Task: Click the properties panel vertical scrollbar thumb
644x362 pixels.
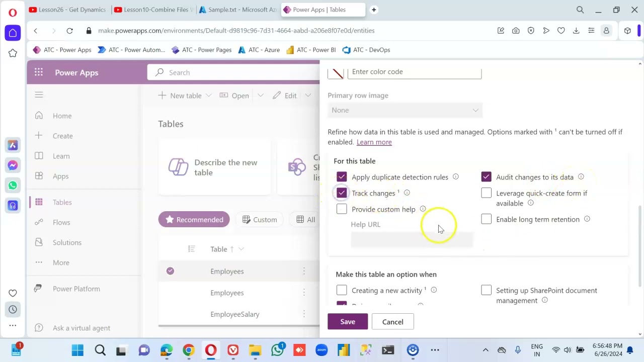Action: pos(640,245)
